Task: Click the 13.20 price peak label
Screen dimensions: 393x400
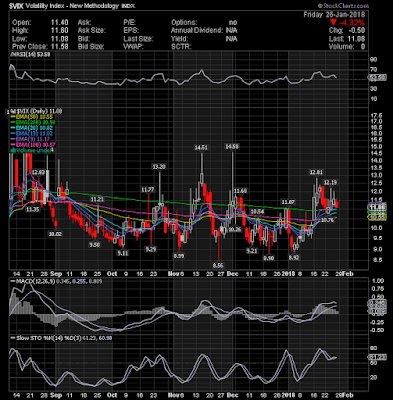Action: pyautogui.click(x=159, y=166)
